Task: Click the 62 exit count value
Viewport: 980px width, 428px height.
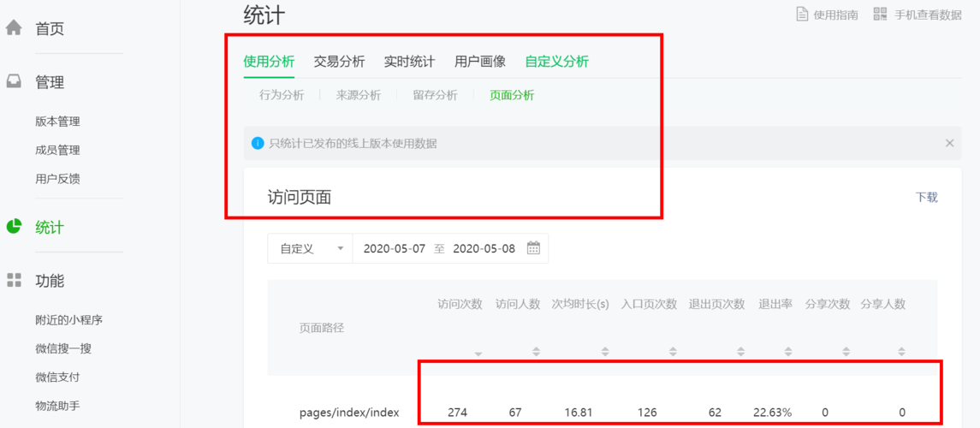Action: click(715, 413)
